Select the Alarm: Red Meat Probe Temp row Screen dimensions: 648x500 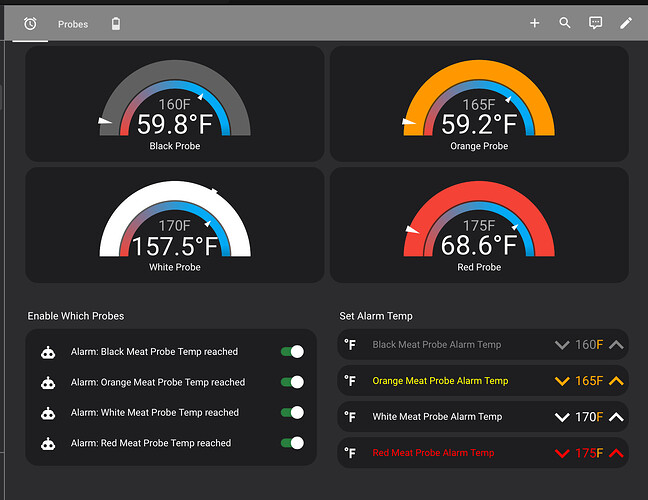(x=151, y=443)
